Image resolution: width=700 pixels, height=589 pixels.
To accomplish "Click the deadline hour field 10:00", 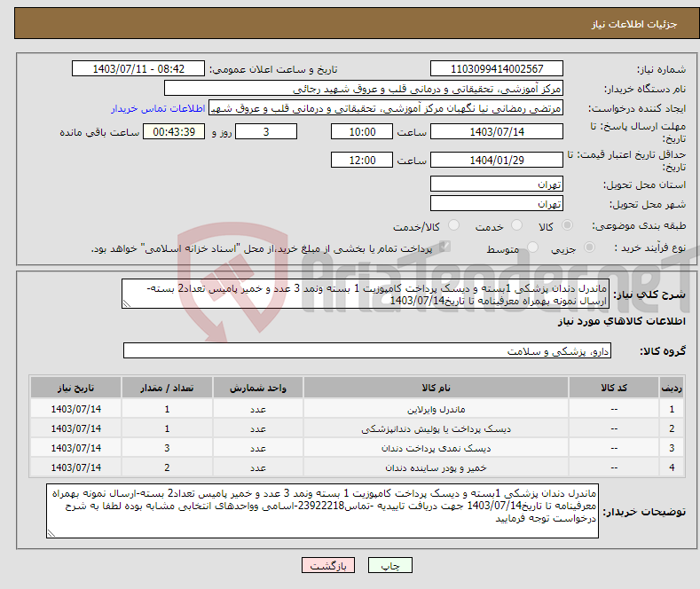I will 362,131.
